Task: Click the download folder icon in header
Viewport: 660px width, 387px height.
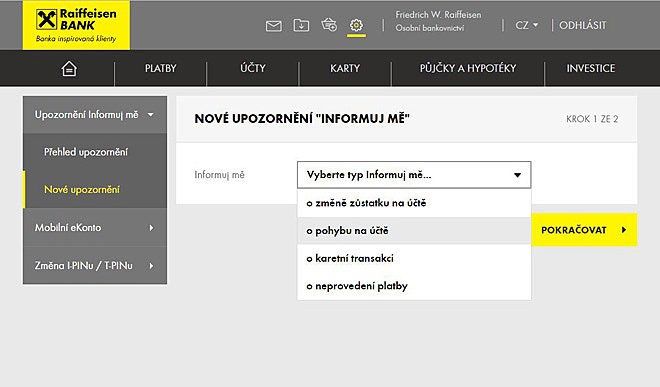Action: tap(301, 26)
